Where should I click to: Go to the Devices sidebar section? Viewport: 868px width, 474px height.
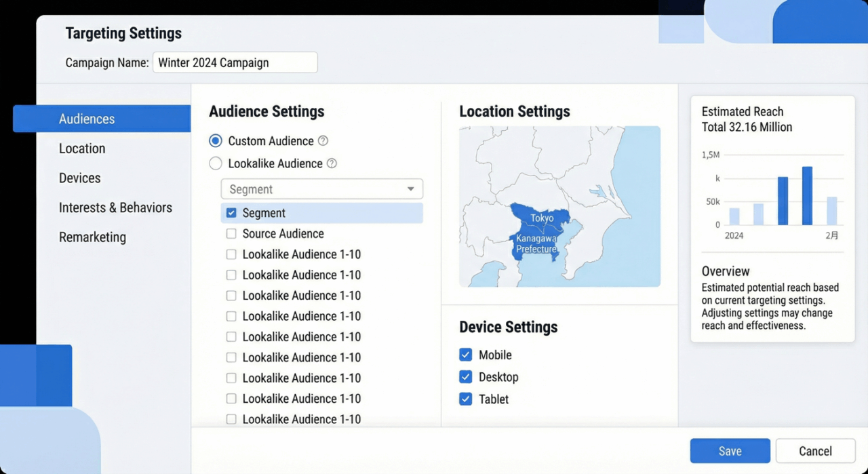tap(79, 178)
